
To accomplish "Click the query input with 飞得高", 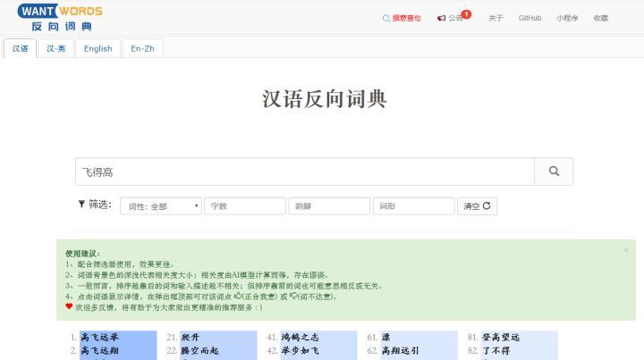I will pos(305,172).
